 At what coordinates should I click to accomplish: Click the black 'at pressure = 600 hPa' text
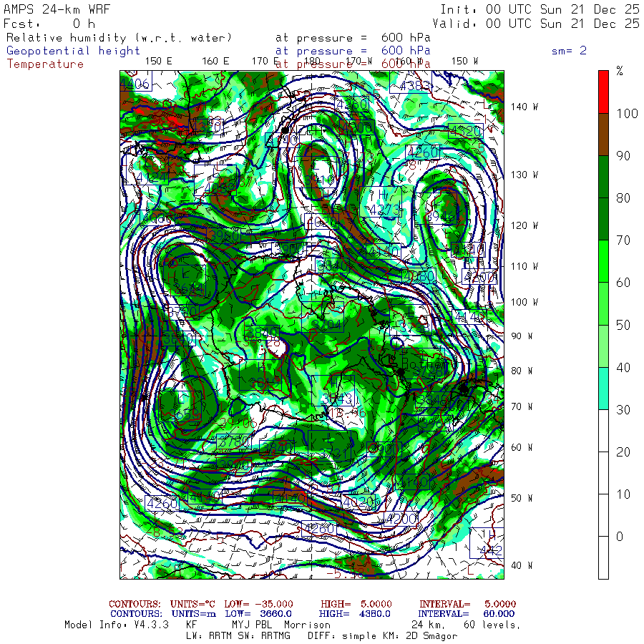[x=353, y=38]
